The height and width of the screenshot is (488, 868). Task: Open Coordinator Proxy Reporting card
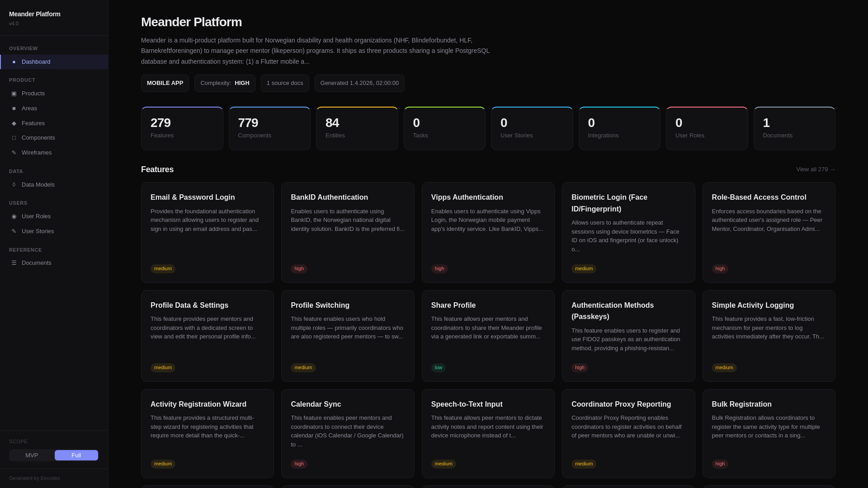(628, 433)
